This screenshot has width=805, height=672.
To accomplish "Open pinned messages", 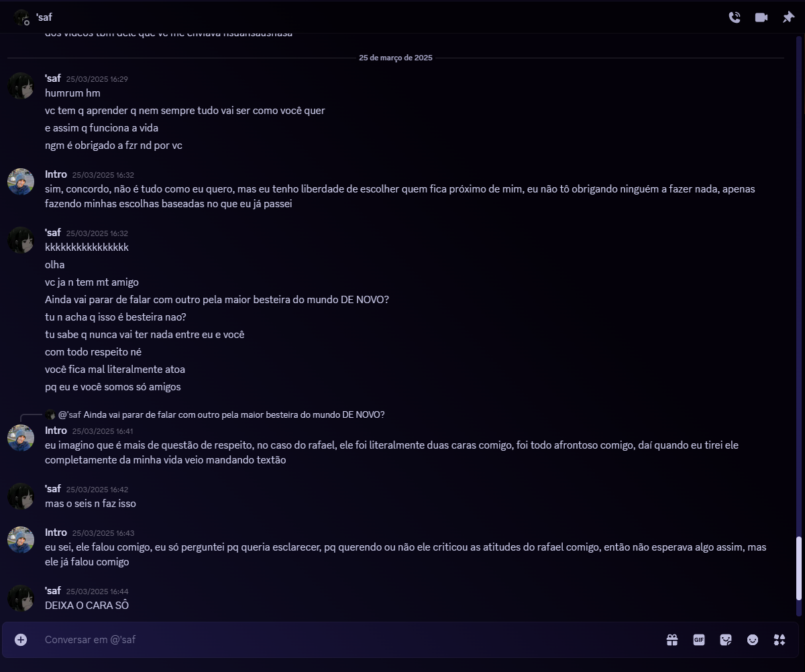I will pos(788,17).
